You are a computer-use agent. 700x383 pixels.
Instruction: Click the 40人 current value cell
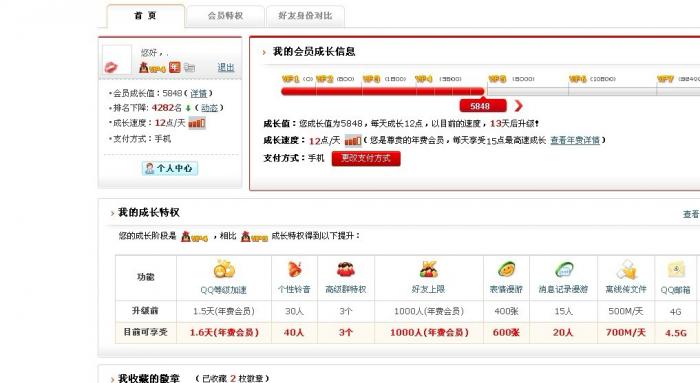(x=294, y=333)
